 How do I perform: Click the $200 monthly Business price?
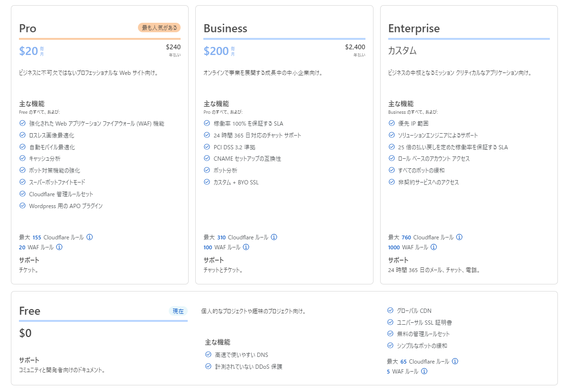216,51
